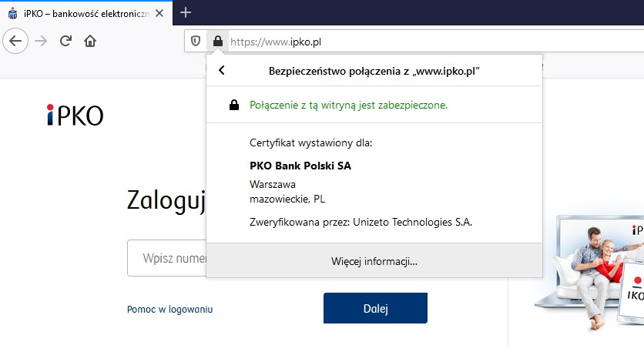
Task: Go back in the connection security panel
Action: (x=222, y=71)
